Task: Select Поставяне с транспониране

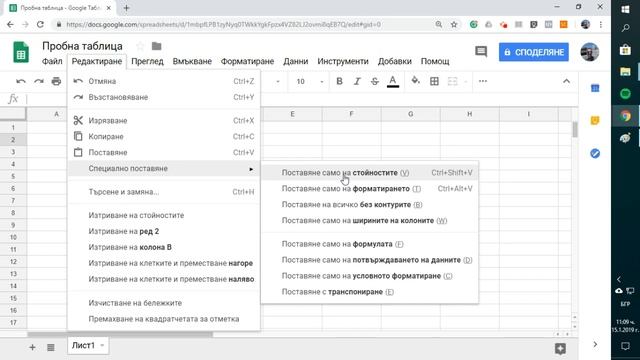Action: point(370,292)
